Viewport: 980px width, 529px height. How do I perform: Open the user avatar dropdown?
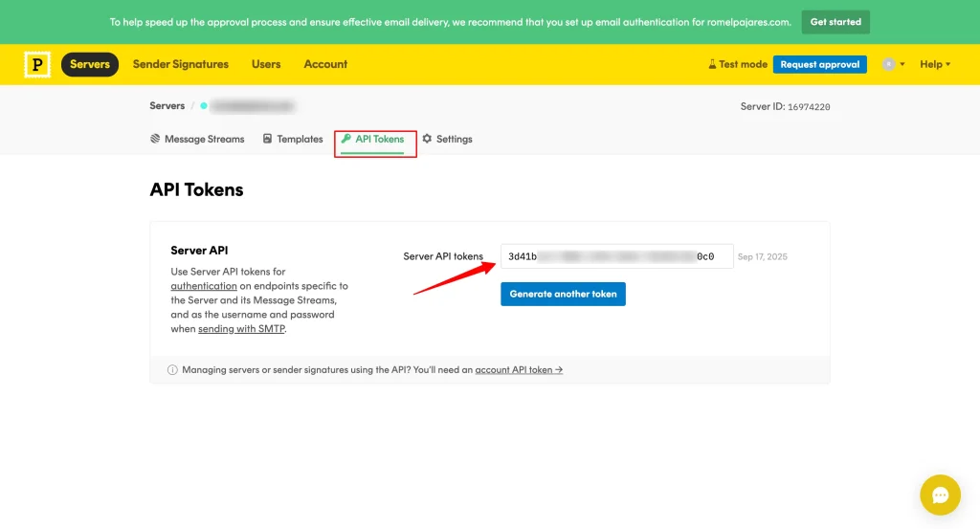click(892, 64)
